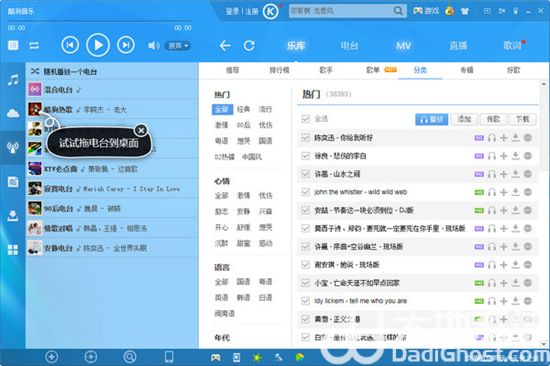Skip to the previous track

(70, 45)
